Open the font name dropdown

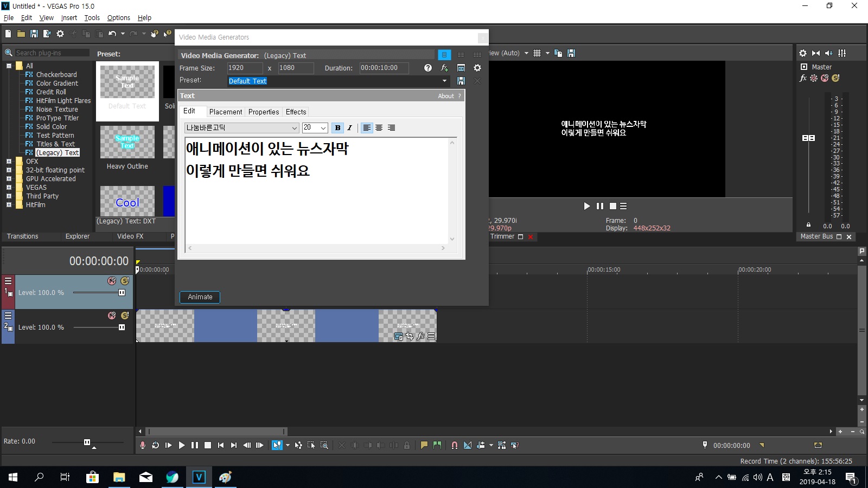tap(295, 128)
